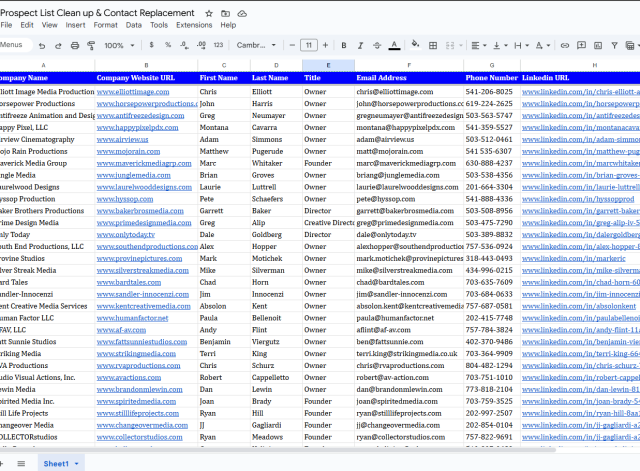Open the Format menu
Viewport: 640px width, 471px height.
click(x=105, y=25)
